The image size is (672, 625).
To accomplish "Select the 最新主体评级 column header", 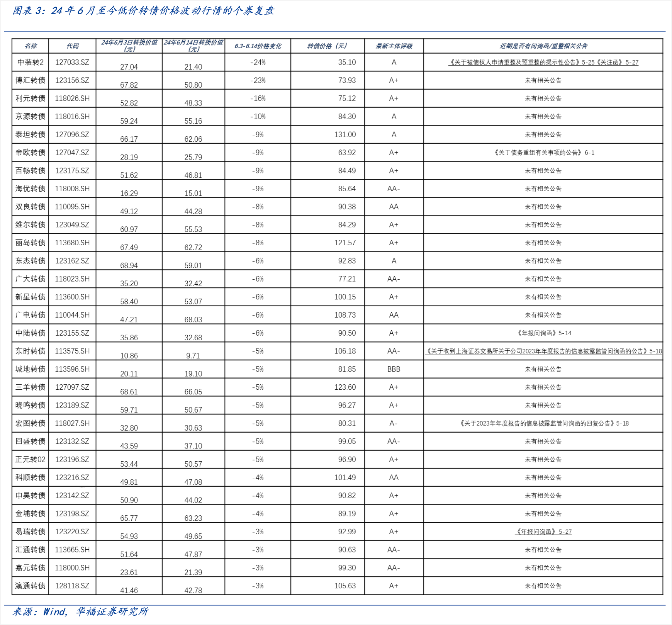I will click(x=394, y=46).
